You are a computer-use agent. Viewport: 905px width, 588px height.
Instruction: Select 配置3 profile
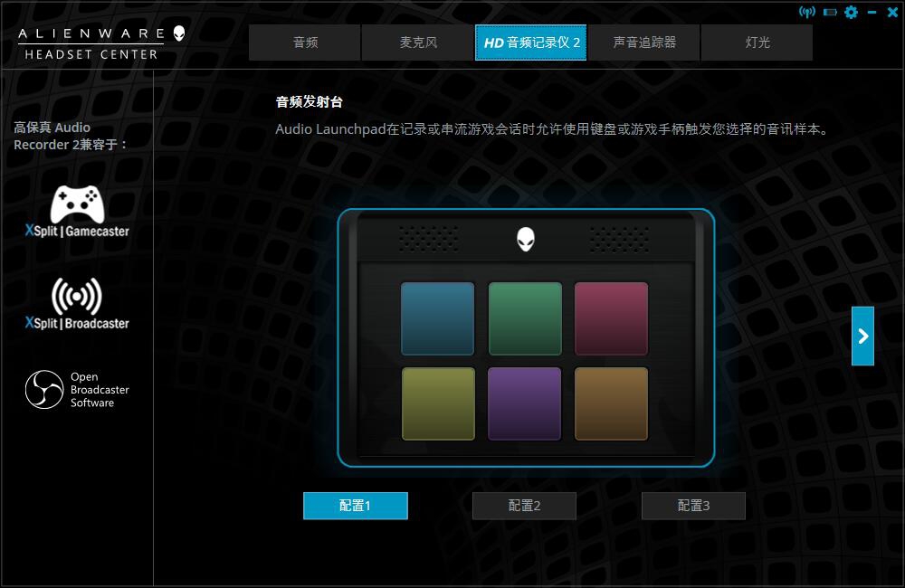tap(693, 506)
